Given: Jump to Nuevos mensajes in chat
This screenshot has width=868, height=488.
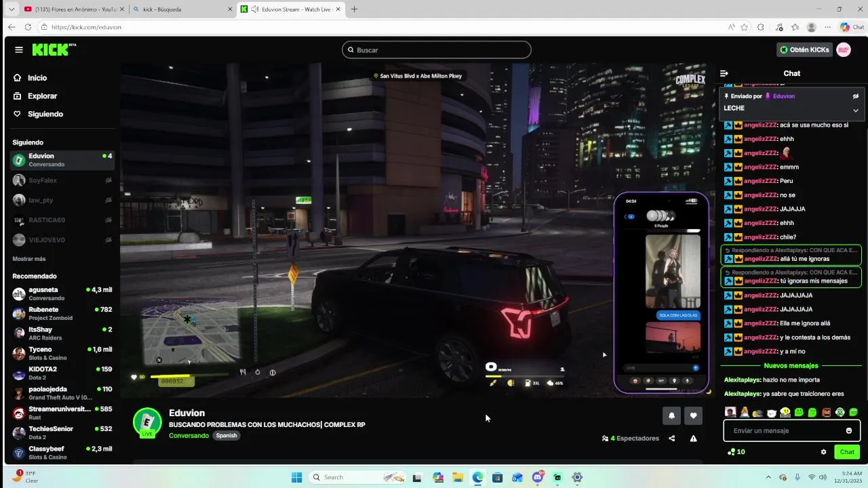Looking at the screenshot, I should tap(791, 366).
